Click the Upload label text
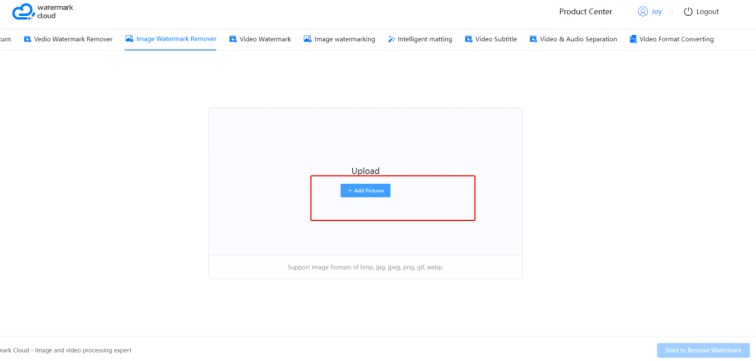756x361 pixels. point(365,171)
